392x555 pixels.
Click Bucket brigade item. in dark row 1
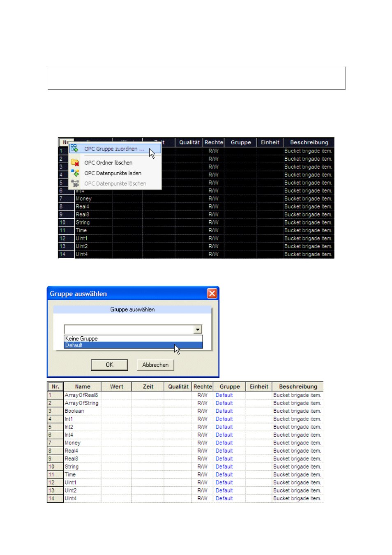[x=308, y=151]
